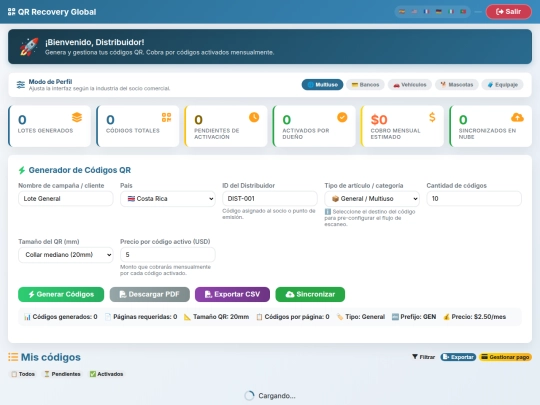Switch language with the German flag
Viewport: 540px width, 405px height.
click(439, 12)
